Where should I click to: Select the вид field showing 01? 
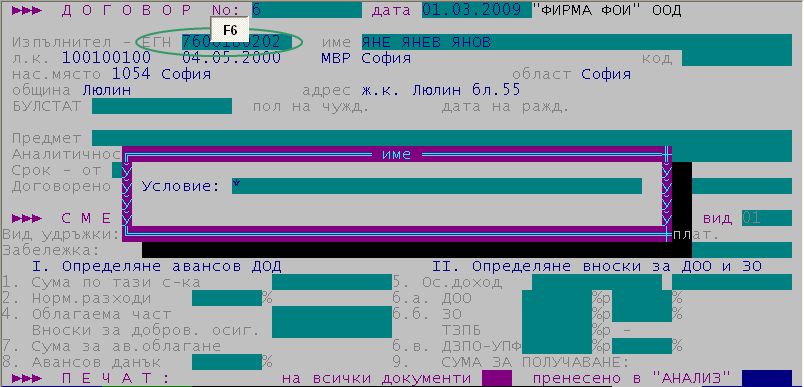pos(767,218)
